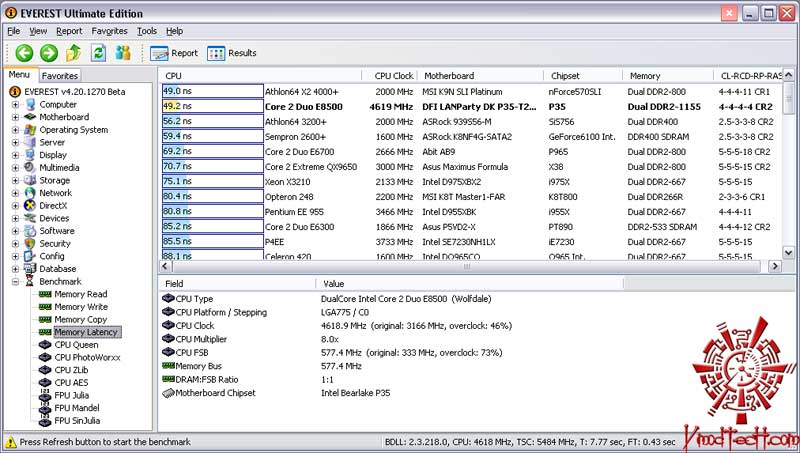Select the Server tree icon
The image size is (800, 453).
click(31, 142)
